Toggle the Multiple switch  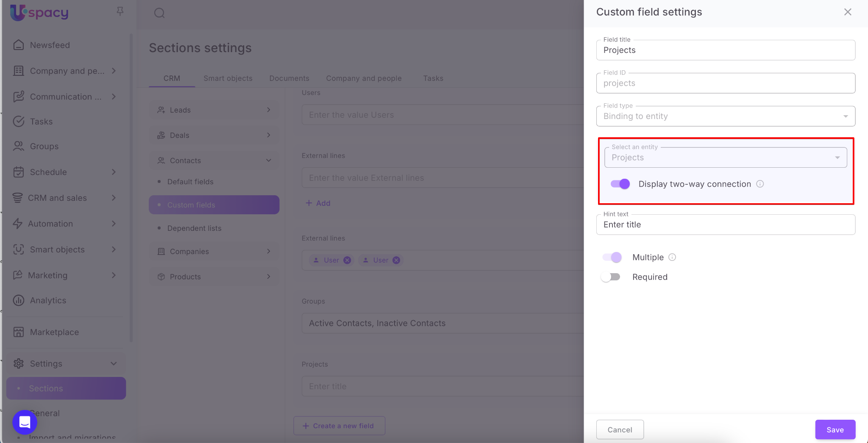pyautogui.click(x=612, y=257)
